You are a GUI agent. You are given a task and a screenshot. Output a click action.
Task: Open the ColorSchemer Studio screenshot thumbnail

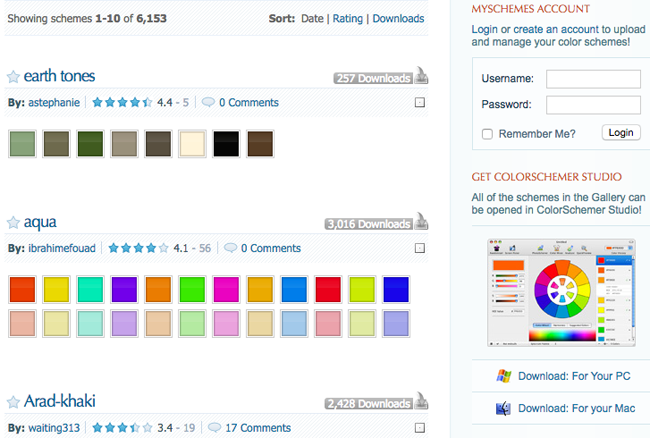559,296
